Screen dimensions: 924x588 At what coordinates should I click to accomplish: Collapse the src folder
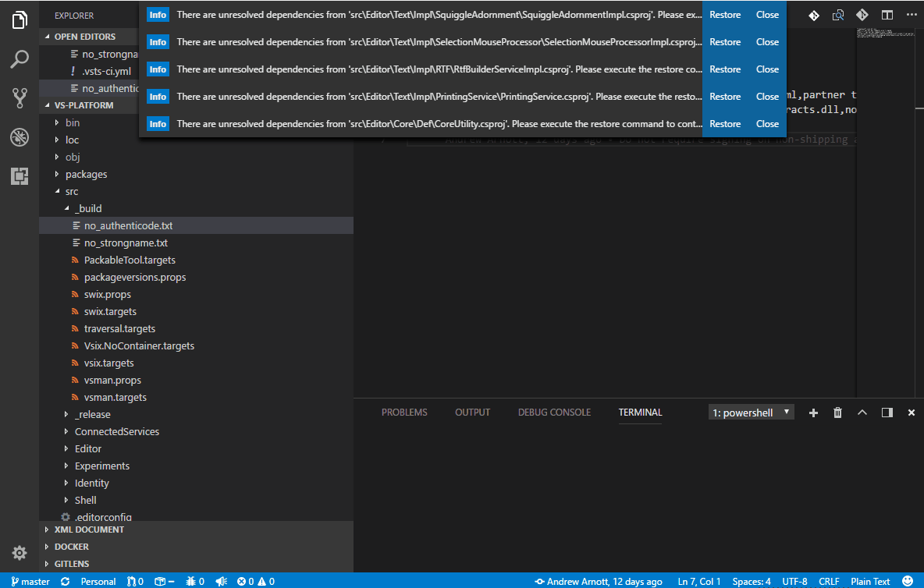pyautogui.click(x=56, y=191)
